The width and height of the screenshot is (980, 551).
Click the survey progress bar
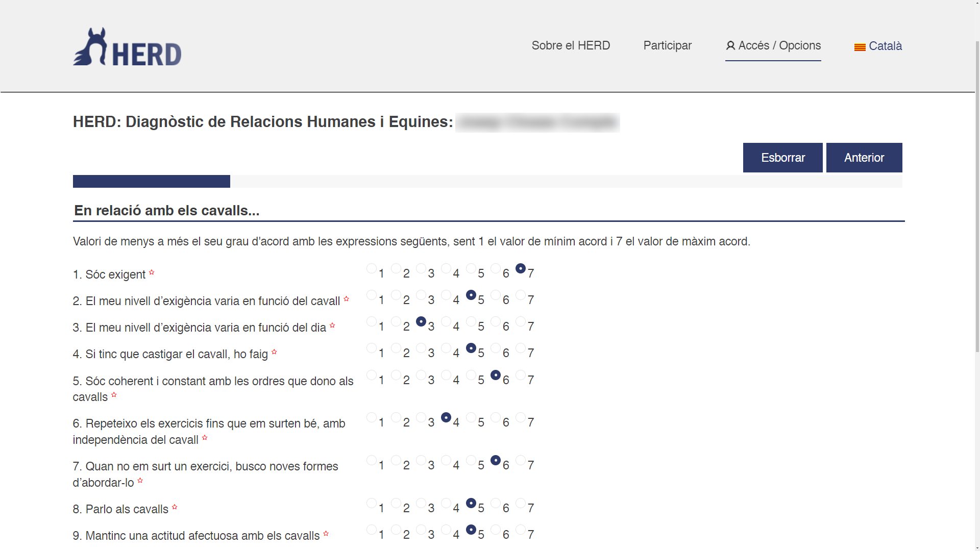click(x=487, y=181)
